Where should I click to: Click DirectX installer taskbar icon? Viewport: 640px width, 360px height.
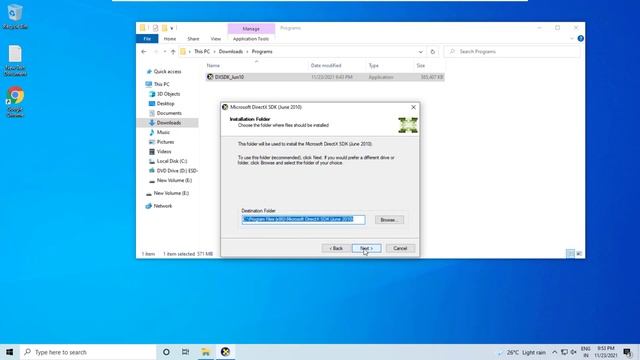(x=225, y=352)
